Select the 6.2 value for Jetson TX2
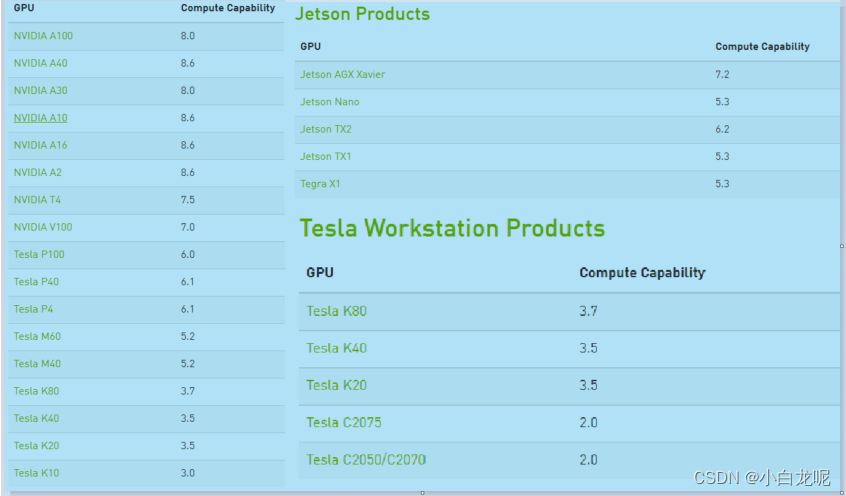 click(722, 130)
